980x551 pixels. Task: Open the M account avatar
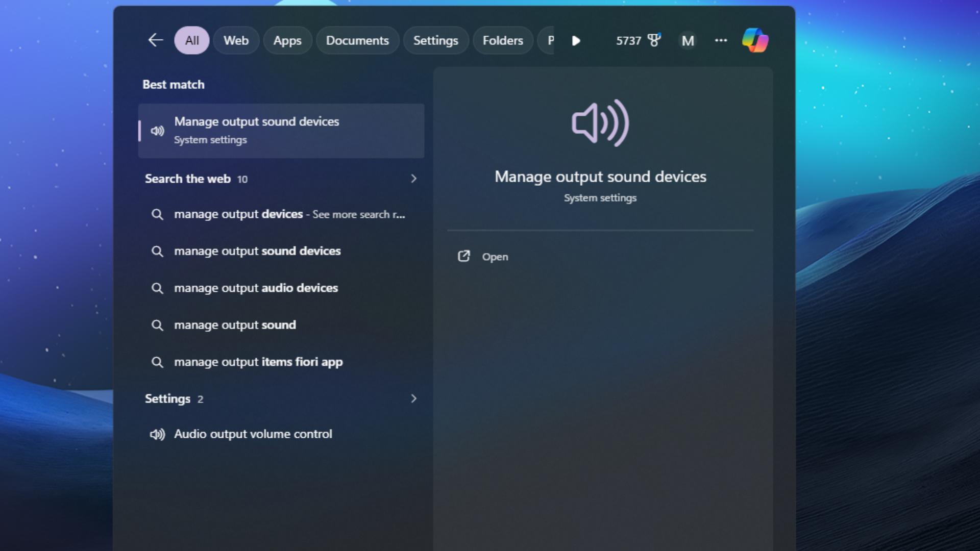[688, 40]
